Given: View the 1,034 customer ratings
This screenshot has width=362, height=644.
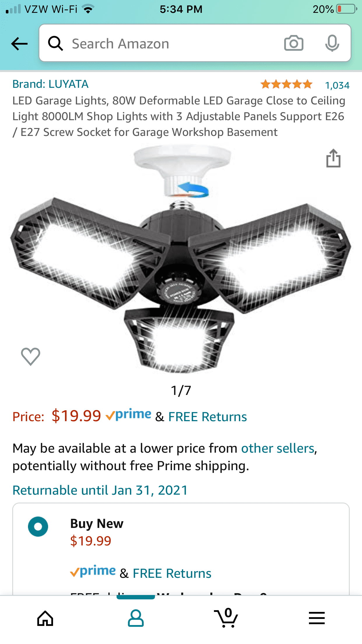Looking at the screenshot, I should [x=337, y=85].
